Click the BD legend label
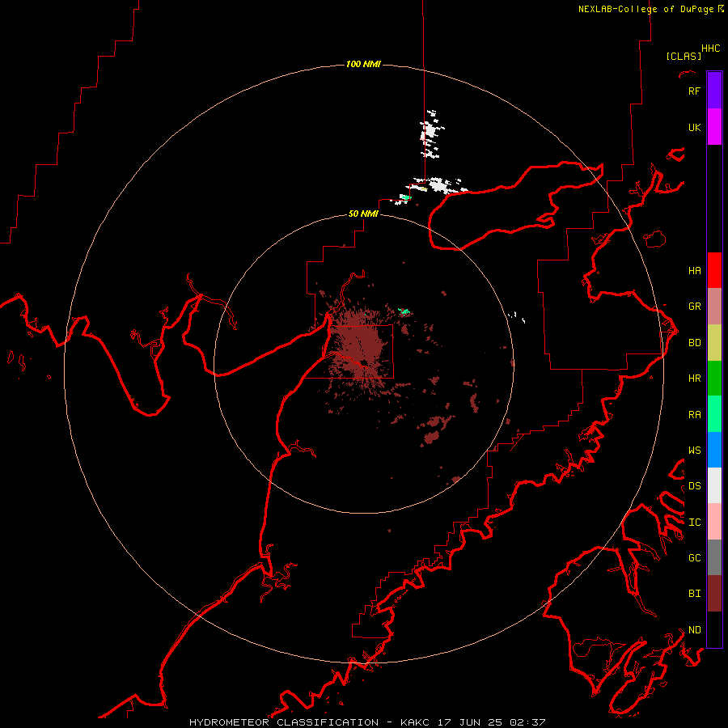The width and height of the screenshot is (728, 728). coord(694,343)
